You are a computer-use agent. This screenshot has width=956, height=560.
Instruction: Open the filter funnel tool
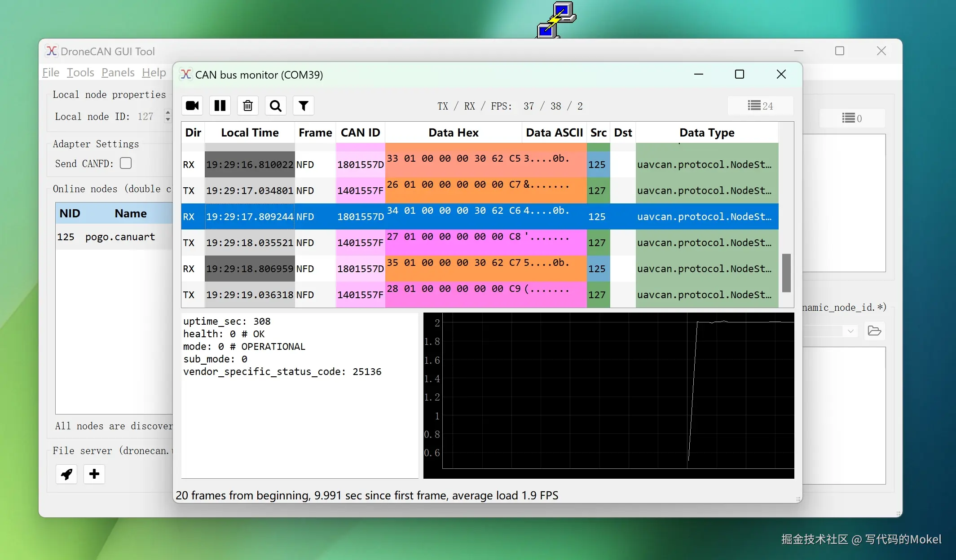[304, 106]
